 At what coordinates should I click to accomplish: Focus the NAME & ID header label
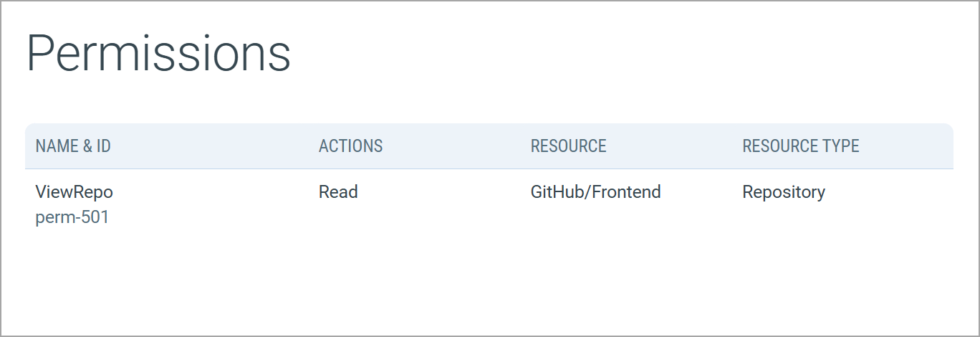(73, 146)
